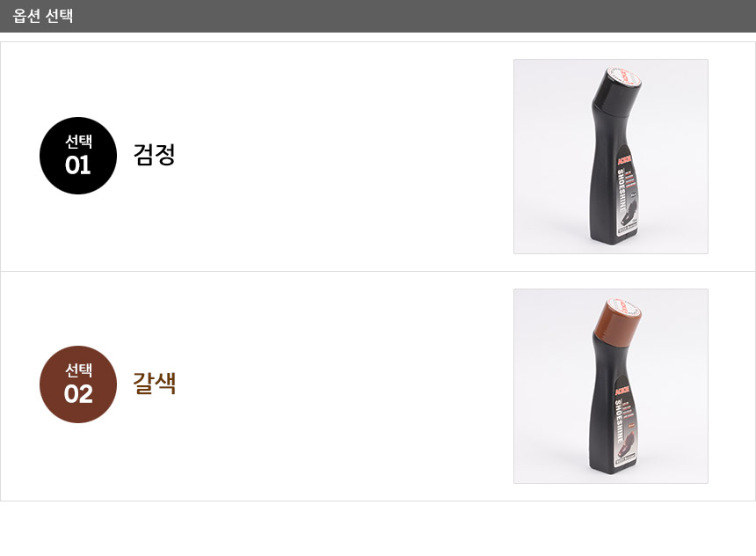
Task: Click SHOESHINE text on the black bottle
Action: click(x=622, y=191)
